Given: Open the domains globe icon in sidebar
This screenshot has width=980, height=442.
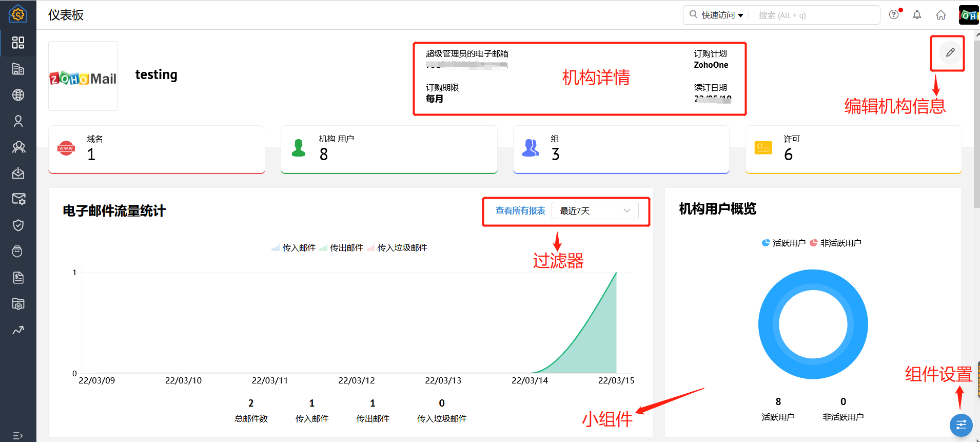Looking at the screenshot, I should [x=18, y=95].
